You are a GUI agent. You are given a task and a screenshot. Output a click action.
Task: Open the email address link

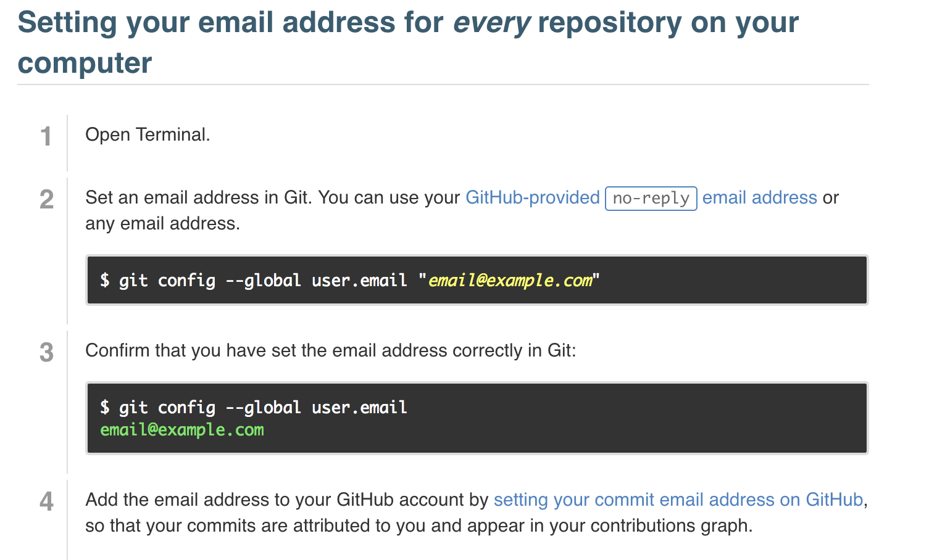click(760, 197)
